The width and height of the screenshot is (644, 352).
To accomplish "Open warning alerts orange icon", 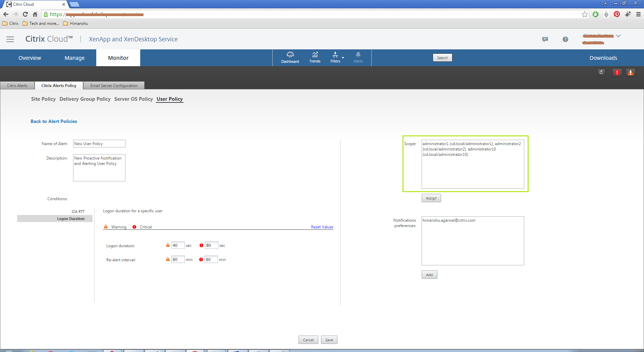I will point(631,72).
